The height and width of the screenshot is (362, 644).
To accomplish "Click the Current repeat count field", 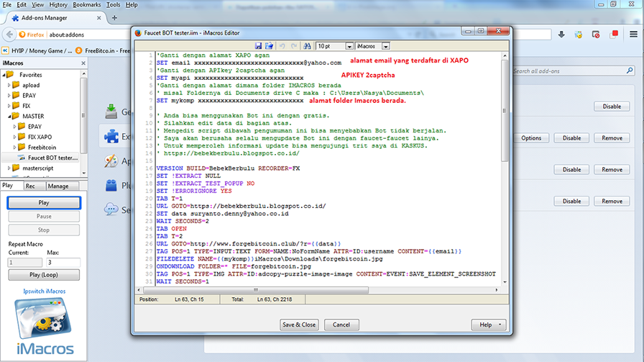I will pos(25,262).
